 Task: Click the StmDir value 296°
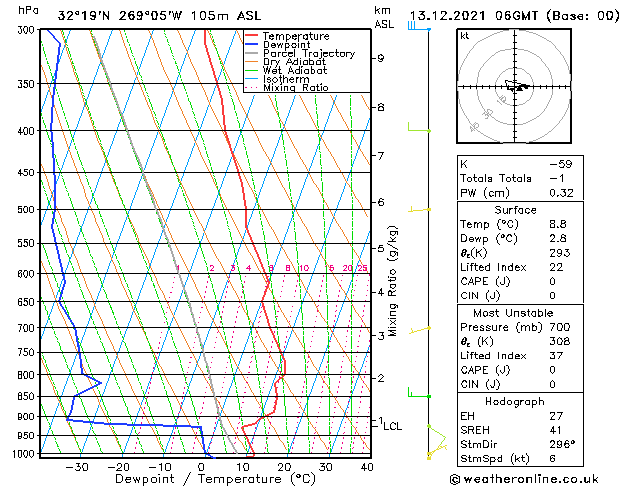click(562, 445)
